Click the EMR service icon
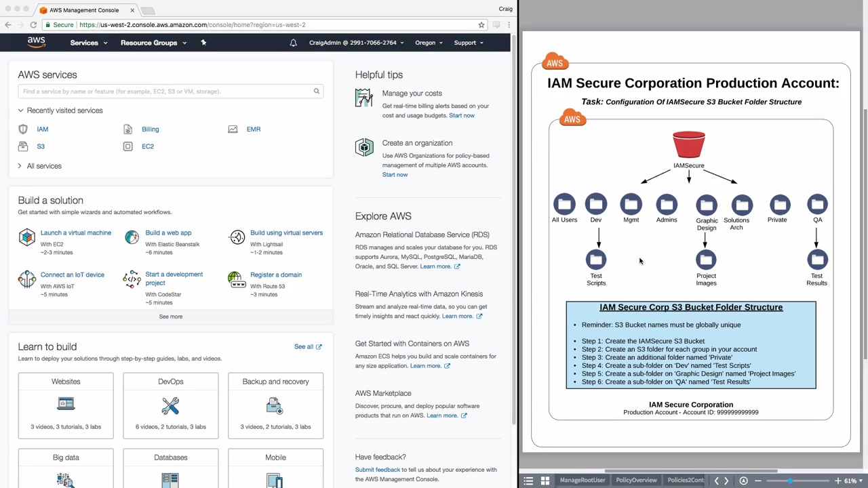Viewport: 868px width, 488px height. pos(233,129)
